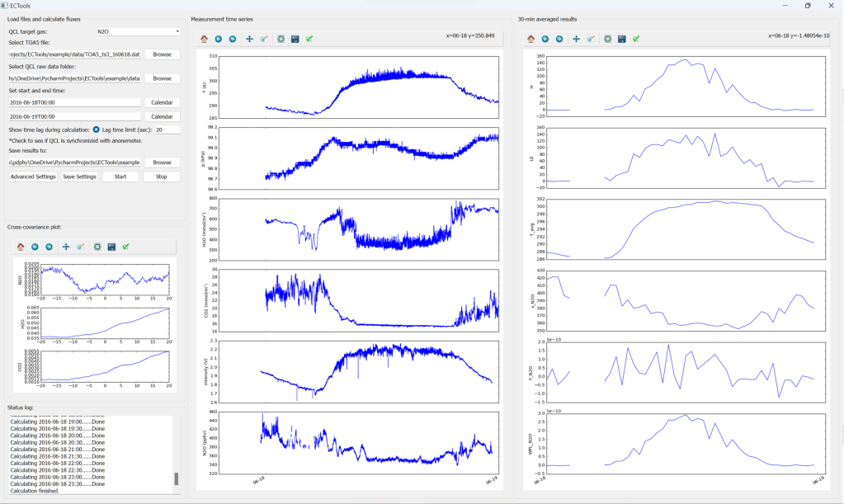Focus the end time field 2016-06-19T00:00
The image size is (844, 504).
pyautogui.click(x=74, y=116)
